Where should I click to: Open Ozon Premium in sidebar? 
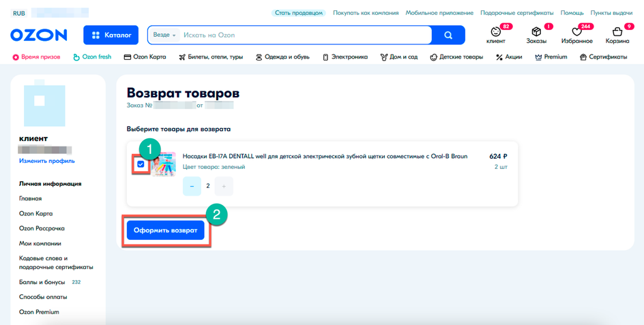point(39,312)
